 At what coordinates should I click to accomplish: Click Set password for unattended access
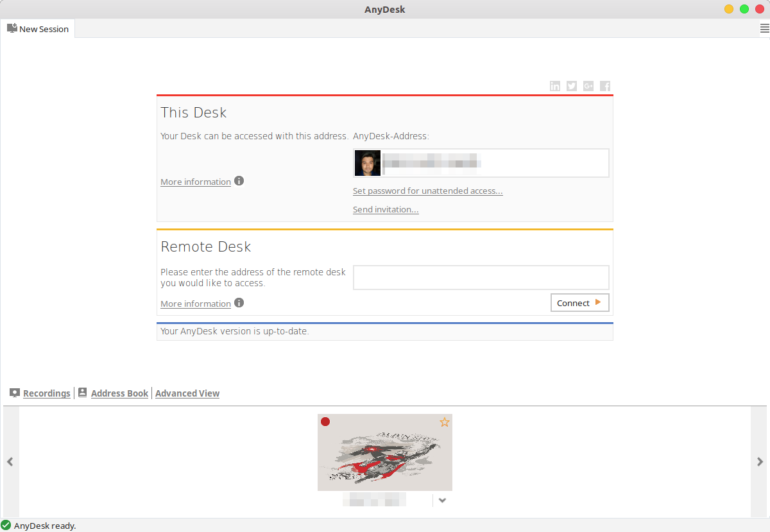point(428,191)
